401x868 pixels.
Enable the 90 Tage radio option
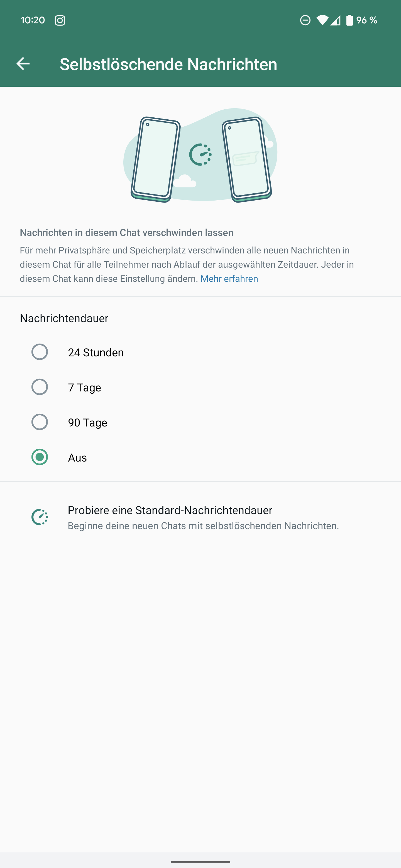pyautogui.click(x=40, y=422)
